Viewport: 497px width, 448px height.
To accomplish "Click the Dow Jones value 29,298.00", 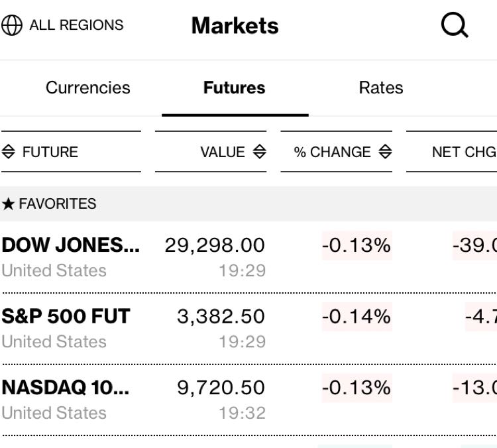I will pos(215,245).
